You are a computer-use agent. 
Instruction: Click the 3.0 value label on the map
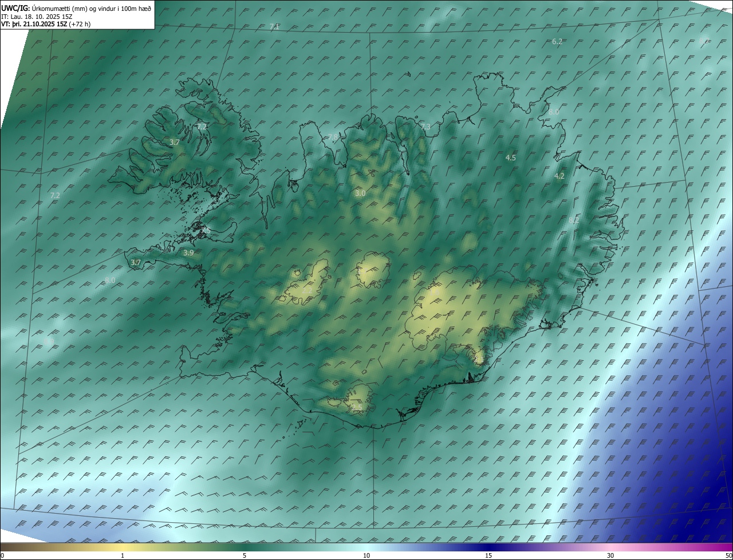(360, 194)
